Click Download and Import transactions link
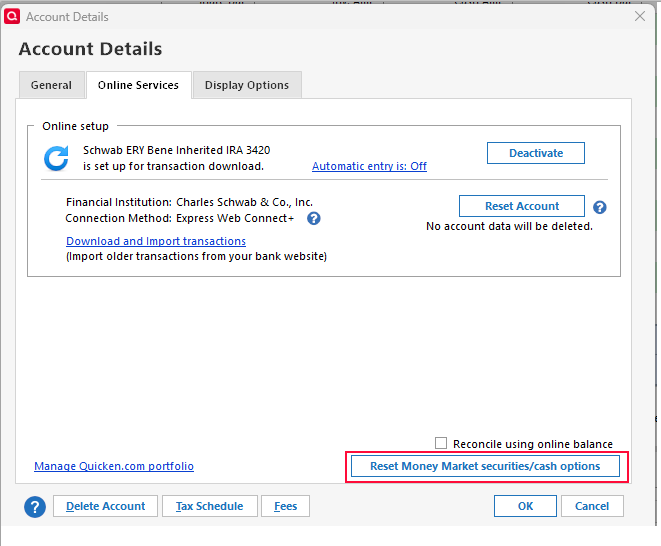 [x=156, y=241]
